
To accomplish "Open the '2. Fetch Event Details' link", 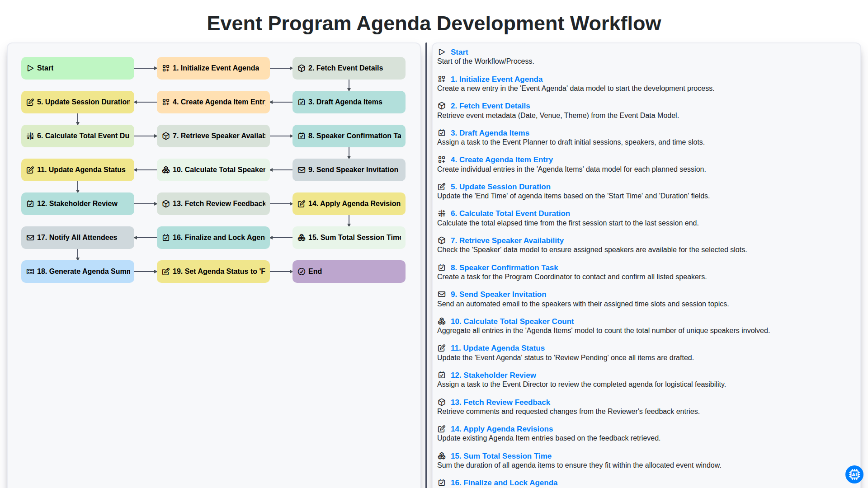I will coord(490,106).
